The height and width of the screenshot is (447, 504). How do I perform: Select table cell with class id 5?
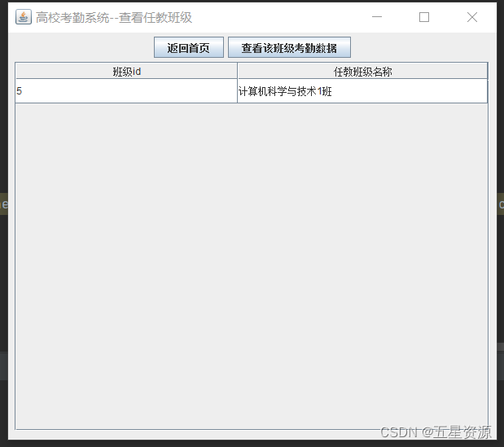tap(126, 91)
